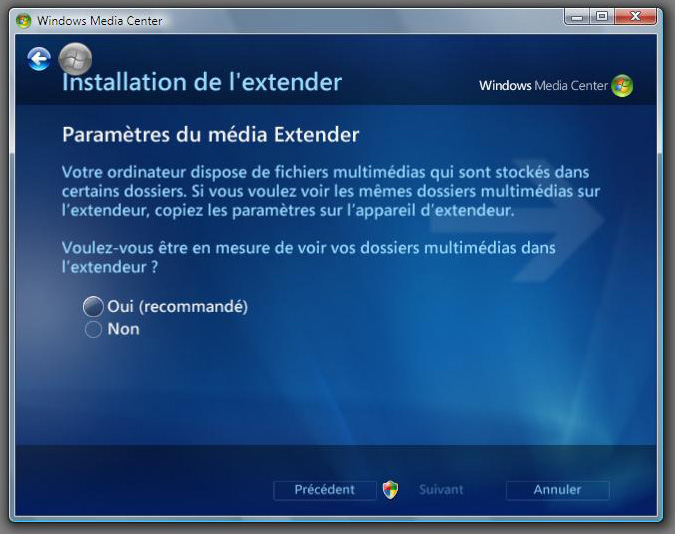675x534 pixels.
Task: Cancel setup with the Annuler button
Action: [557, 490]
